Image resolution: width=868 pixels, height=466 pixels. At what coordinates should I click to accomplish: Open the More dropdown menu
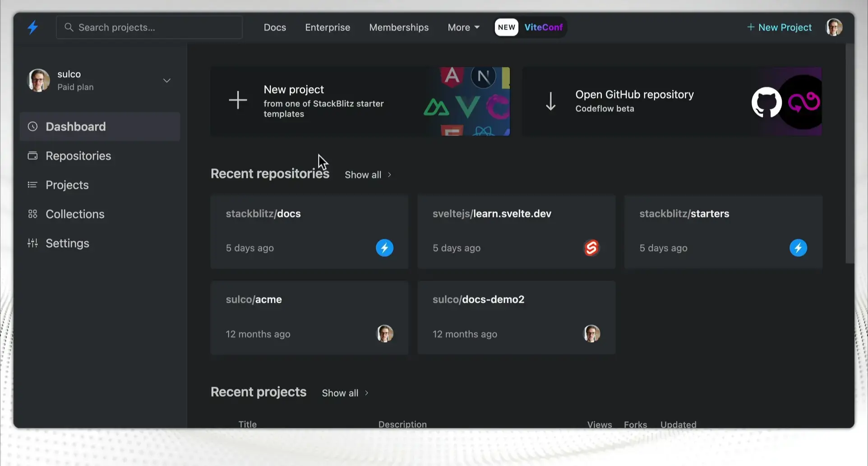coord(463,27)
